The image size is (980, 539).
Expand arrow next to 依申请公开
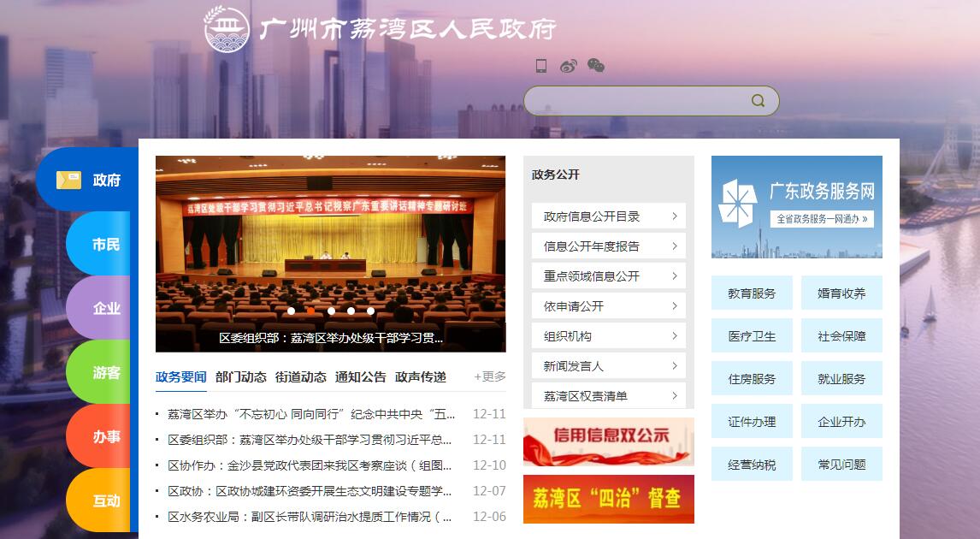675,305
